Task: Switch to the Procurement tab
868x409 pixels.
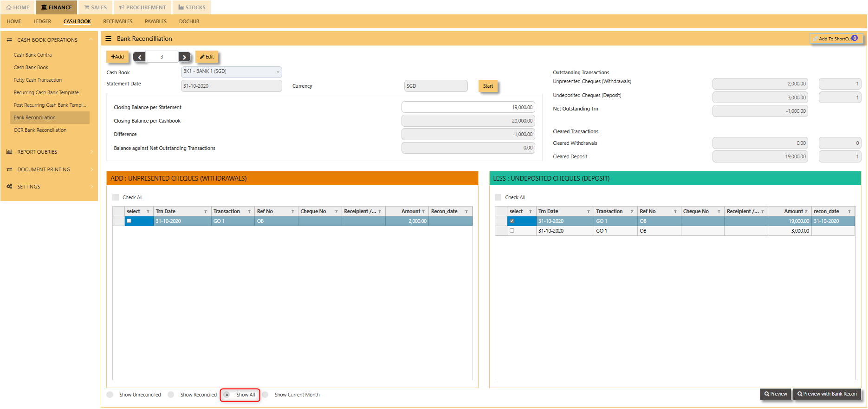Action: 143,7
